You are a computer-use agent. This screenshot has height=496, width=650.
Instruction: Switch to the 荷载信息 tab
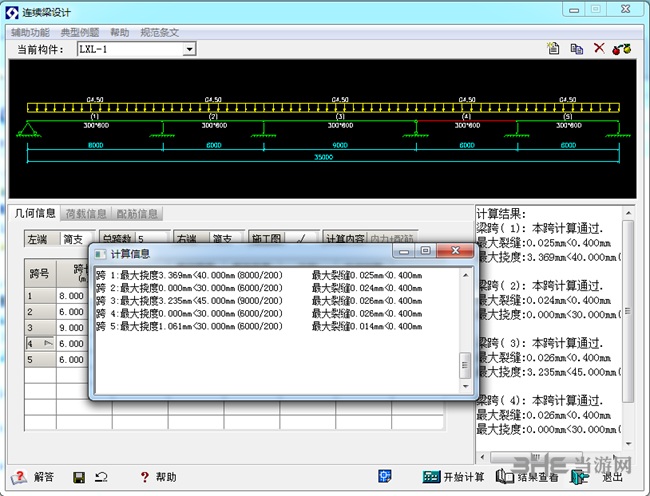[86, 214]
